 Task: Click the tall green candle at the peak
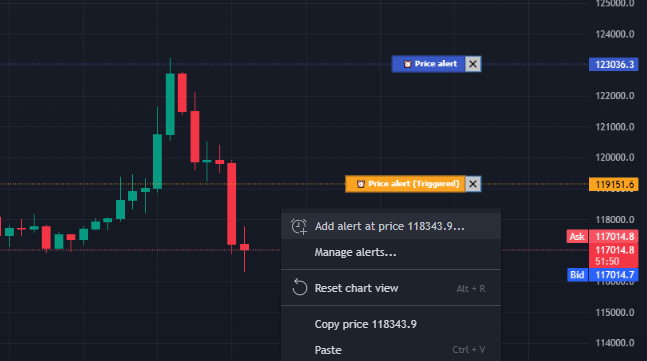[x=170, y=104]
